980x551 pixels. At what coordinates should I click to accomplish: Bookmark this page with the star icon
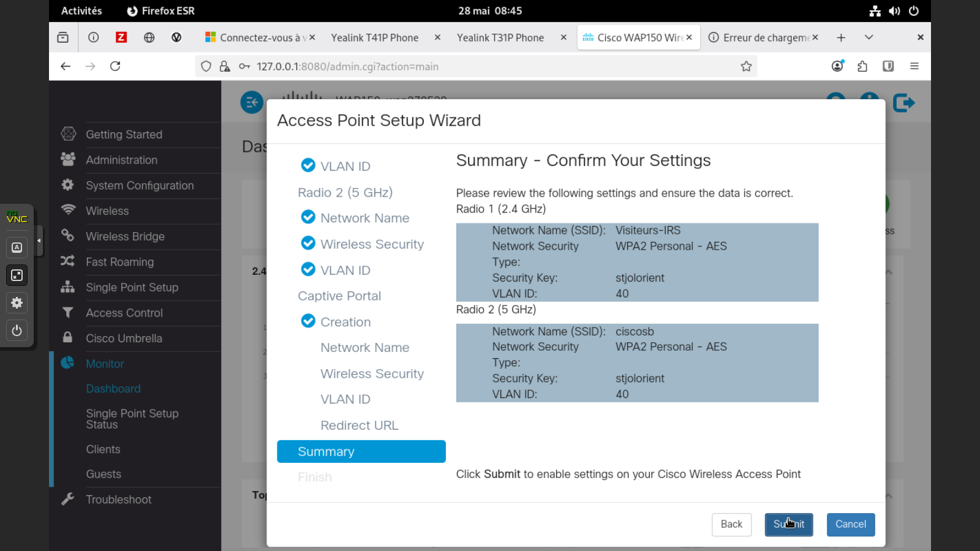coord(746,66)
